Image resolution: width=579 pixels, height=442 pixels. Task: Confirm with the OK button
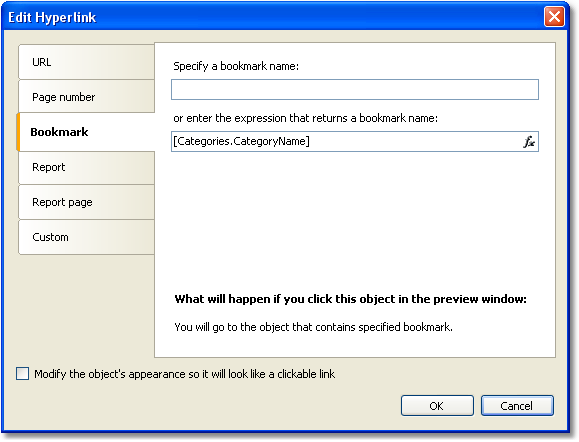[437, 405]
